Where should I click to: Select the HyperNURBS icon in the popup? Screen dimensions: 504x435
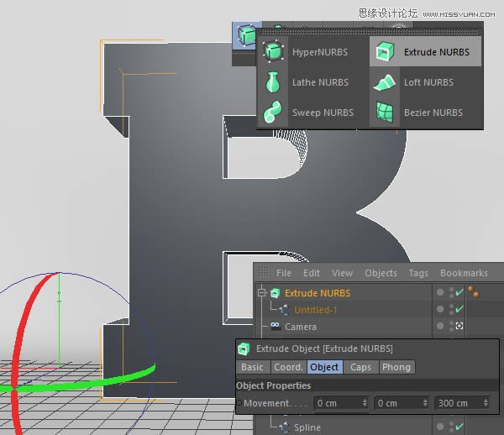(272, 52)
